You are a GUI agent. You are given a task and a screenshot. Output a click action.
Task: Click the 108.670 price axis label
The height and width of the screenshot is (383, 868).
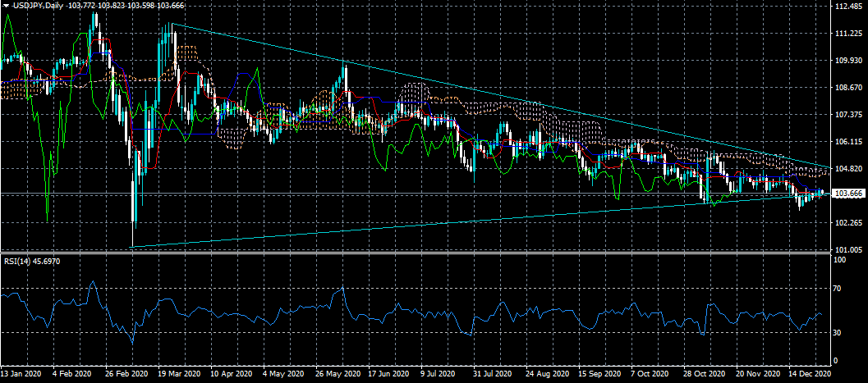(x=847, y=88)
